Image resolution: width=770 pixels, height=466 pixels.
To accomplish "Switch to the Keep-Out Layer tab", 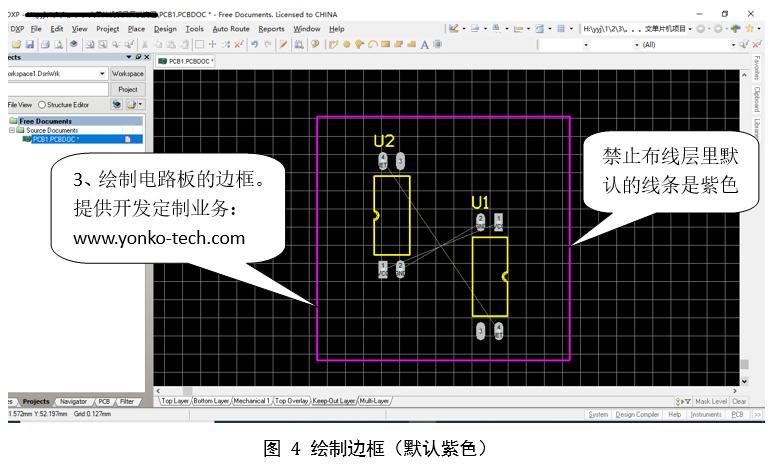I will coord(334,401).
